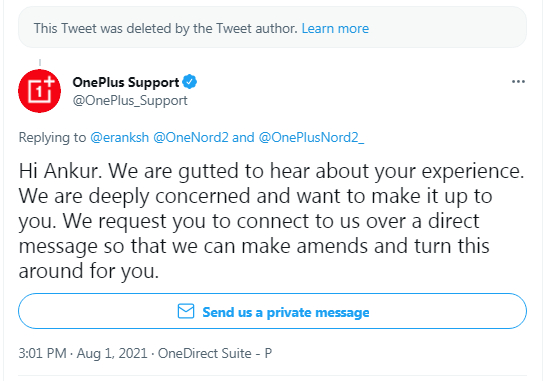Click the envelope icon in the message button
The height and width of the screenshot is (381, 555).
click(x=186, y=311)
